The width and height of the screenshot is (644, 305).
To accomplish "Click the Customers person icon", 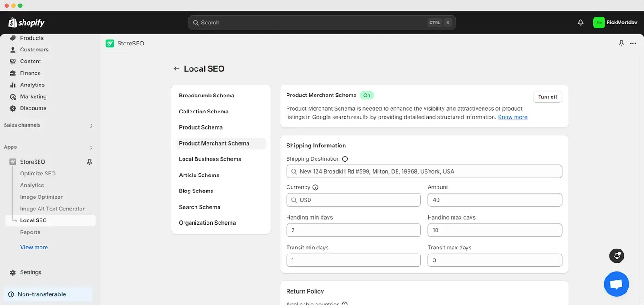I will (13, 50).
